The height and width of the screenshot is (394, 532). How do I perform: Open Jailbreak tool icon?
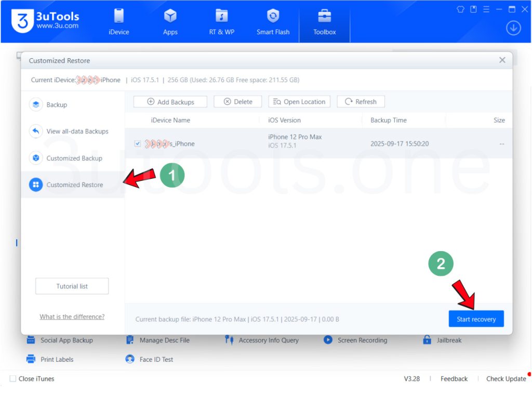427,340
